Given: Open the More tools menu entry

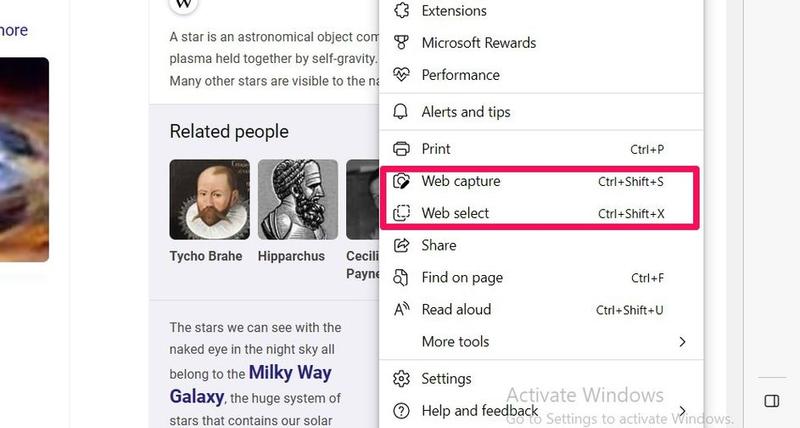Looking at the screenshot, I should click(x=455, y=342).
